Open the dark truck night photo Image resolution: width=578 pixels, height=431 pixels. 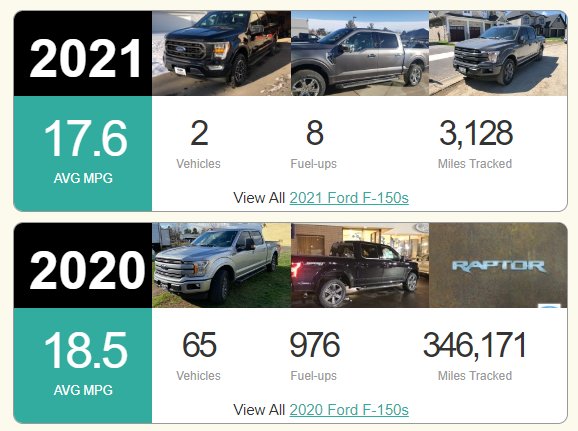360,265
